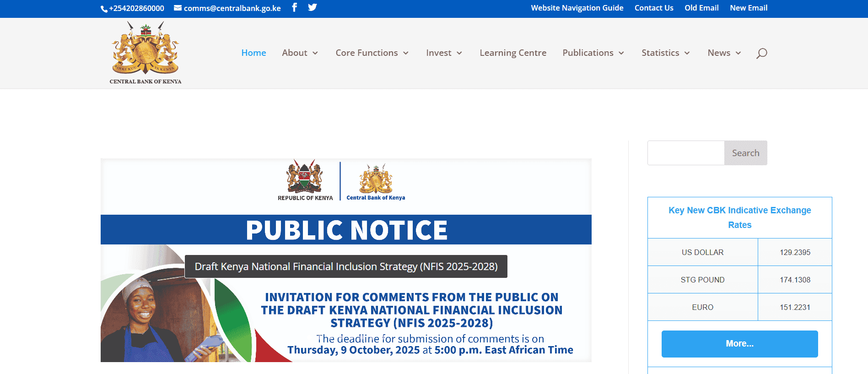Open the Invest dropdown menu
Image resolution: width=868 pixels, height=374 pixels.
pos(444,53)
